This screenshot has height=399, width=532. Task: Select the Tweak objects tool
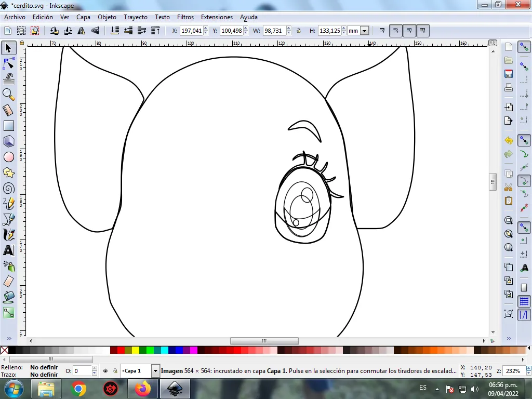click(x=8, y=79)
